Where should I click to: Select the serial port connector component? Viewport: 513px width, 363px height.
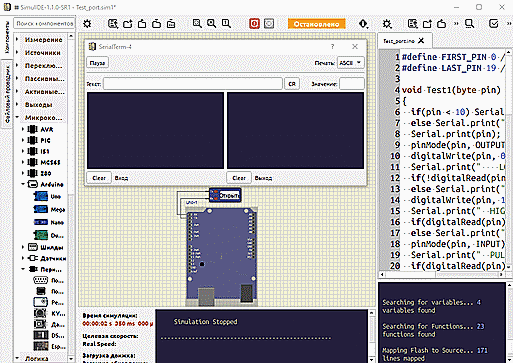(49, 280)
